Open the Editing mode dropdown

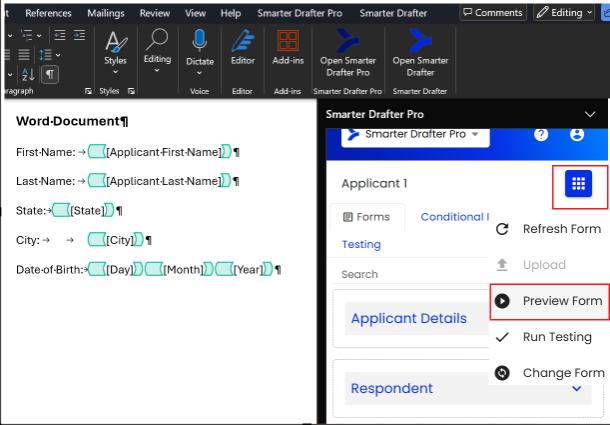click(x=564, y=12)
